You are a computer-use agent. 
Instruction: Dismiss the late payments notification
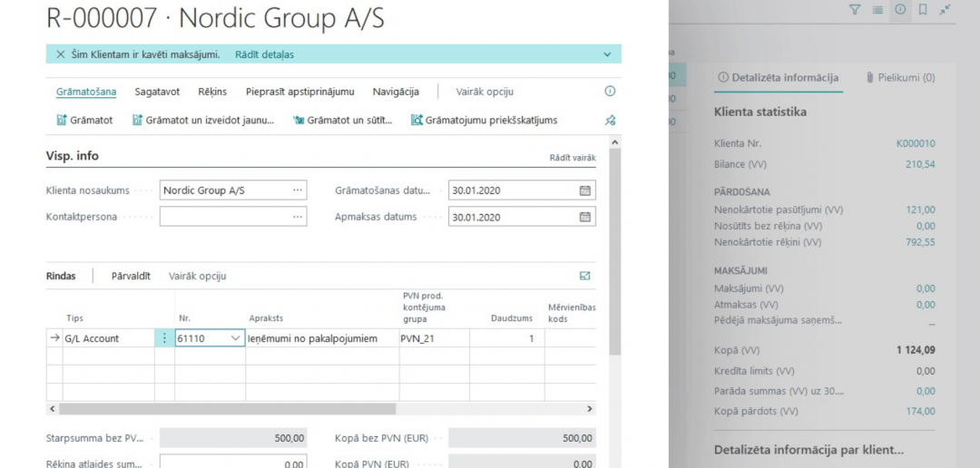pos(61,54)
